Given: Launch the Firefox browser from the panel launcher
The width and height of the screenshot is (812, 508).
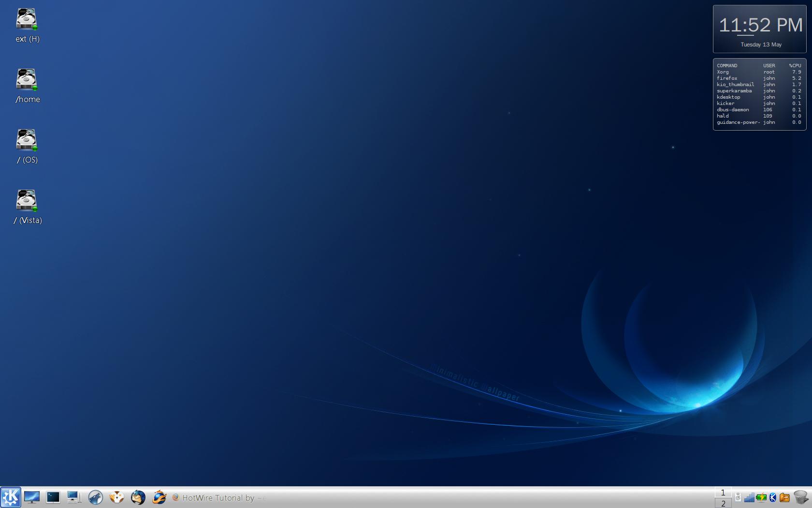Looking at the screenshot, I should [x=159, y=497].
